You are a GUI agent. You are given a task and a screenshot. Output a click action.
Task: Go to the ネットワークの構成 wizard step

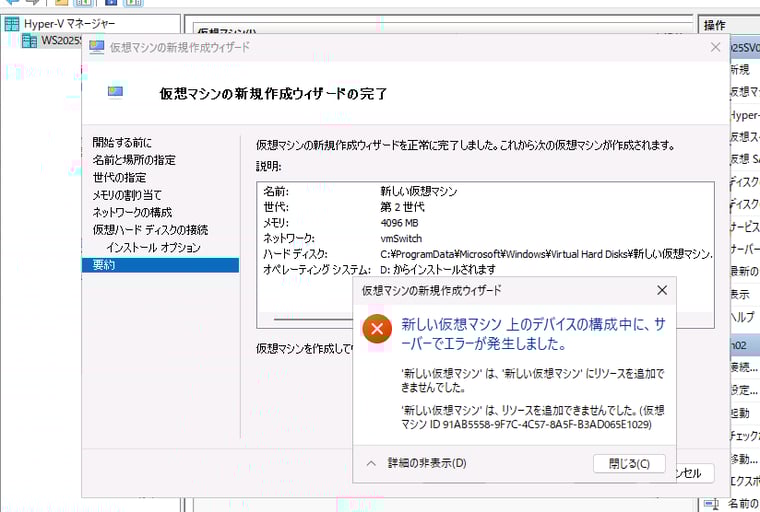tap(132, 212)
